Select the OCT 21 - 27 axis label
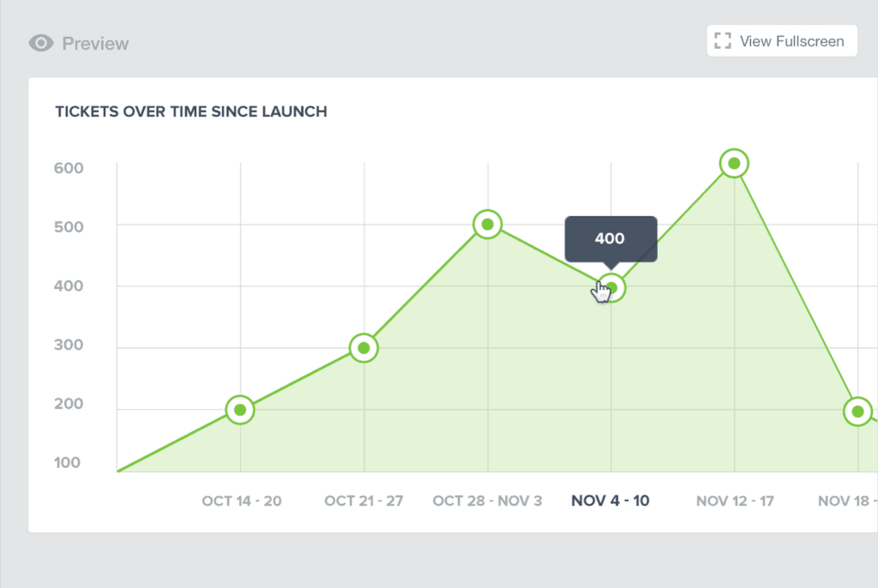The width and height of the screenshot is (878, 588). (364, 501)
